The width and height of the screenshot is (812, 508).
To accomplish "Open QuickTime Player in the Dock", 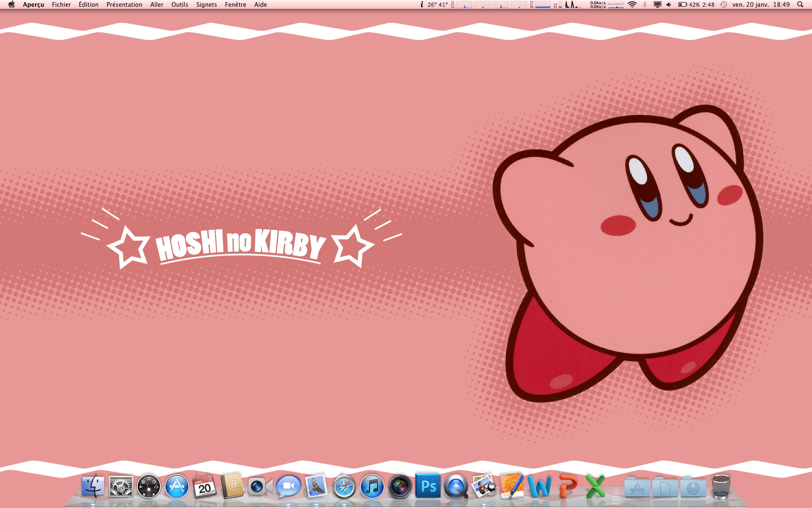I will [x=456, y=487].
